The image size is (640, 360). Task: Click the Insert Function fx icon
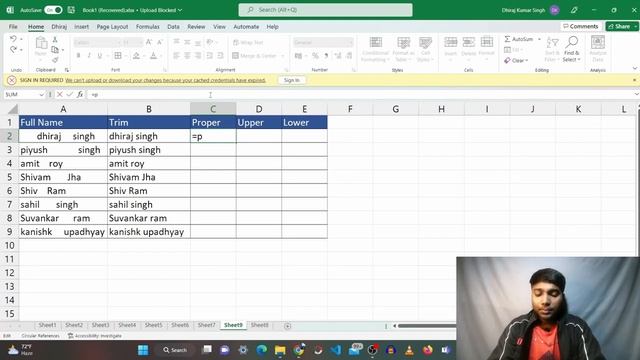80,94
